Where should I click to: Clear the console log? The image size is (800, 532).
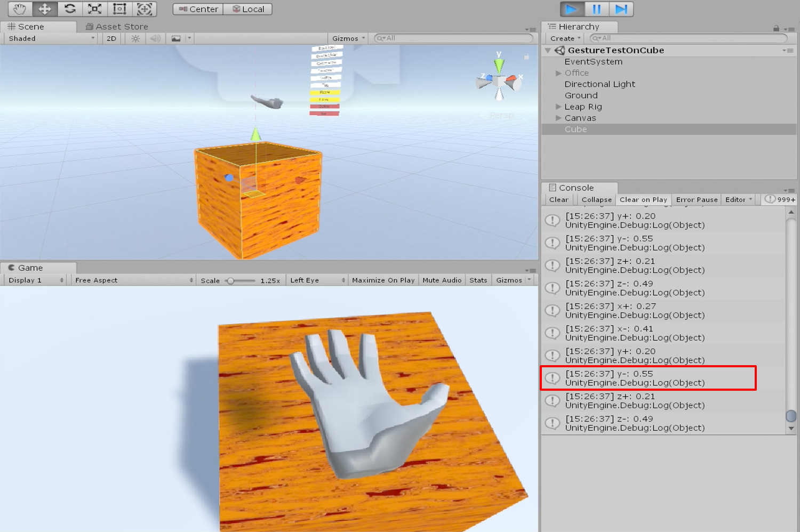pos(558,199)
